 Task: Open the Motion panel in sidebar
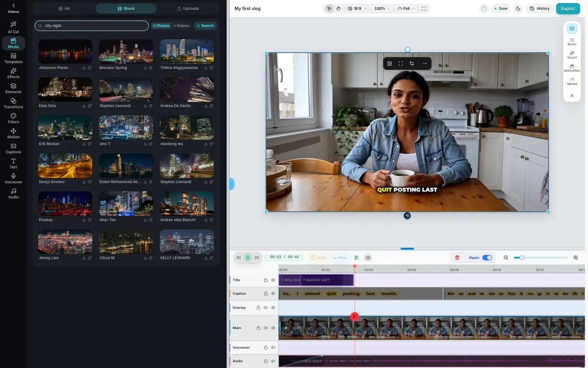pos(13,134)
